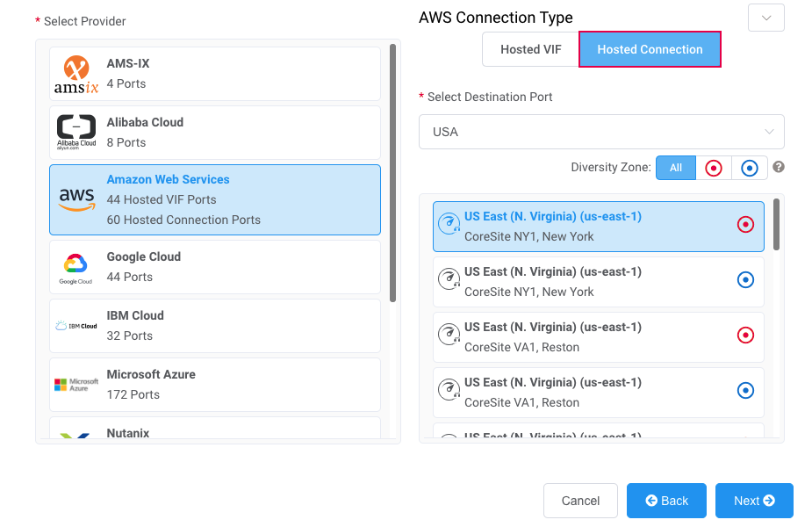
Task: Pick IBM Cloud 32 Ports provider
Action: click(215, 326)
